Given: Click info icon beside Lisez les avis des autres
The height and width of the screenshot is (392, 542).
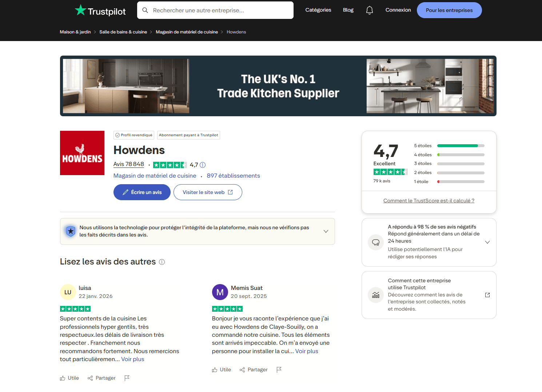Looking at the screenshot, I should (162, 262).
